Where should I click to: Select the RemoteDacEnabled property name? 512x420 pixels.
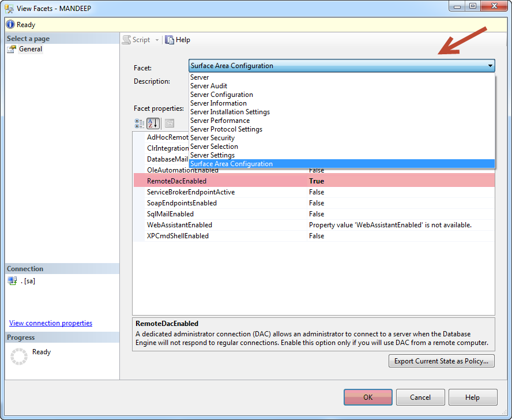(176, 181)
